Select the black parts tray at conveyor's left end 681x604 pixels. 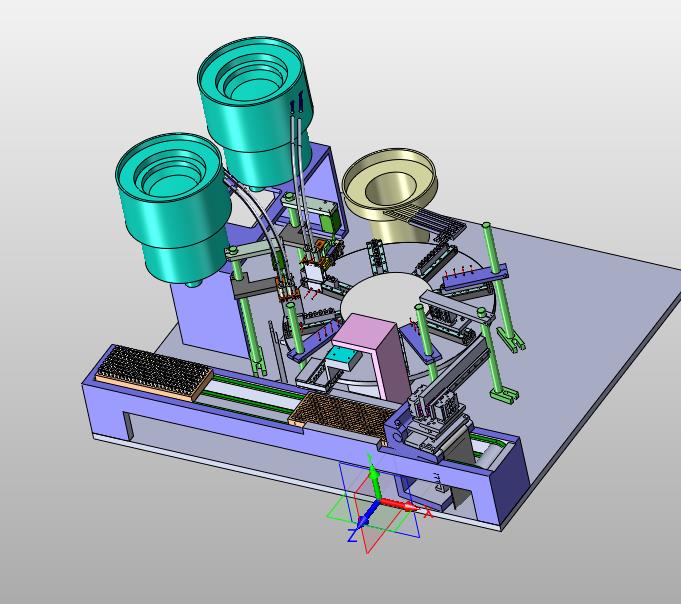pos(154,373)
